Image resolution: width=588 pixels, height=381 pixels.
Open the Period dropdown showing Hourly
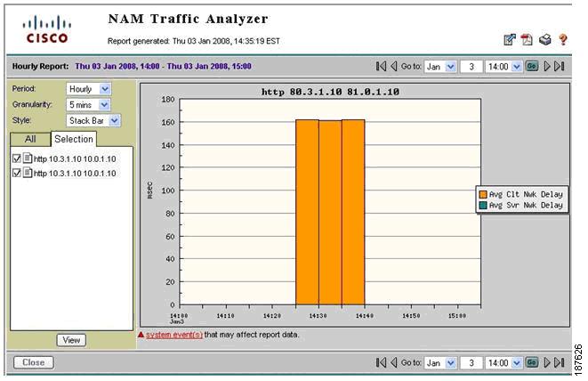coord(88,89)
